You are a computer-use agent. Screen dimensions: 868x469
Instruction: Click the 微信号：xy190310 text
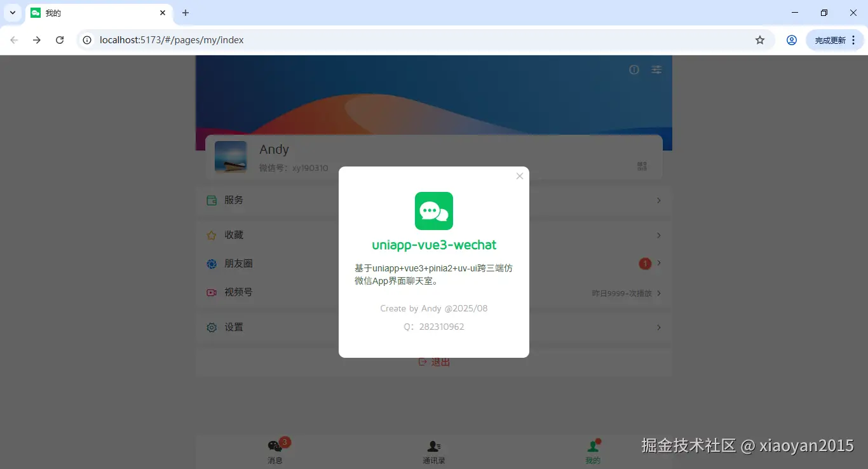(x=294, y=168)
